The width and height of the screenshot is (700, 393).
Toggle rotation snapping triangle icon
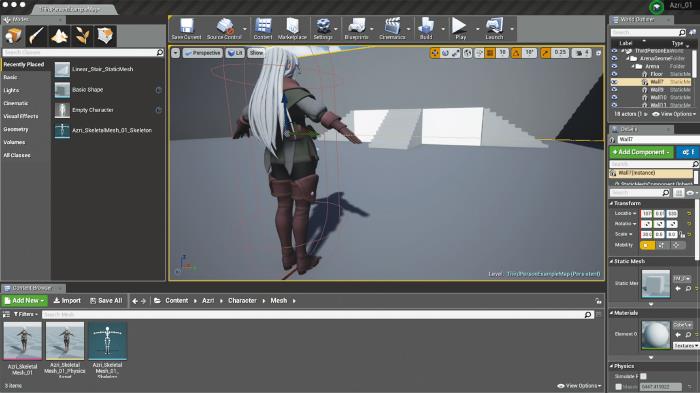[x=516, y=53]
